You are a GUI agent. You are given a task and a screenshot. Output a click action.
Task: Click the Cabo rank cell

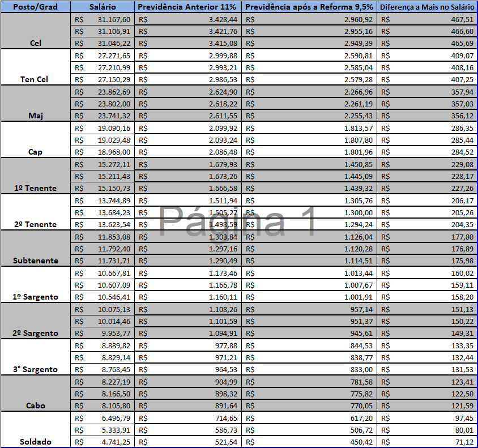[36, 406]
